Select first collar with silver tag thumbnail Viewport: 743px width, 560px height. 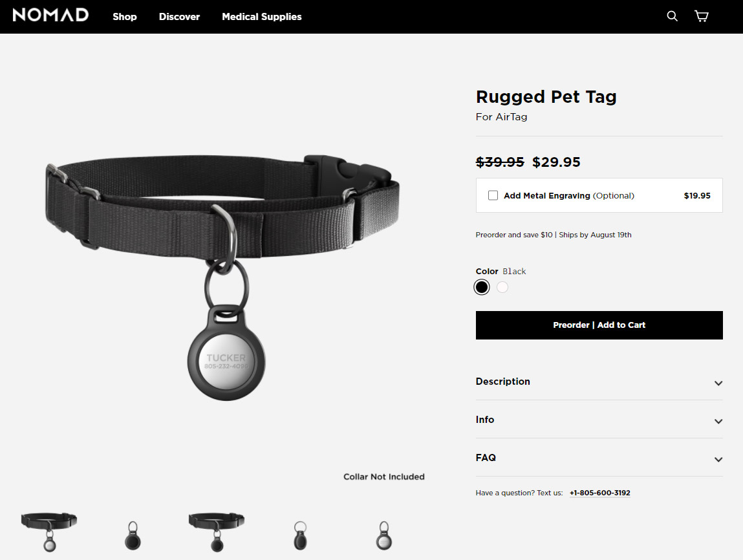tap(49, 532)
